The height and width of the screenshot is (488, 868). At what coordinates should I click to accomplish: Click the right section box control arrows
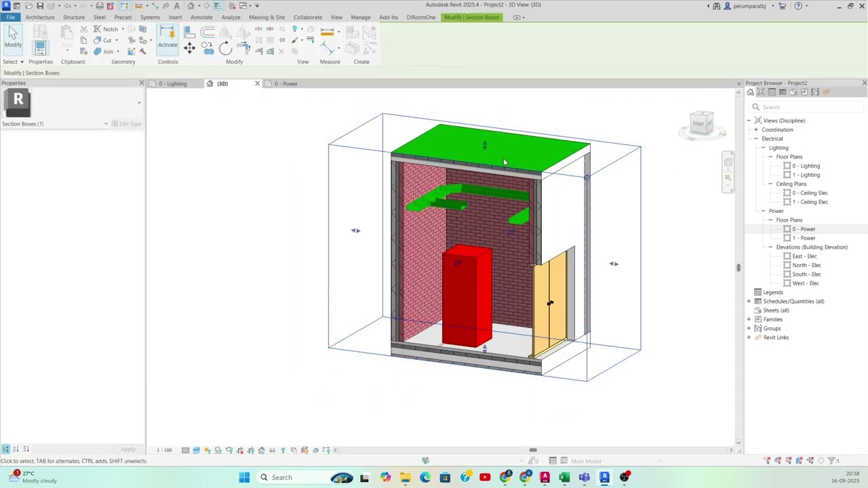tap(614, 264)
